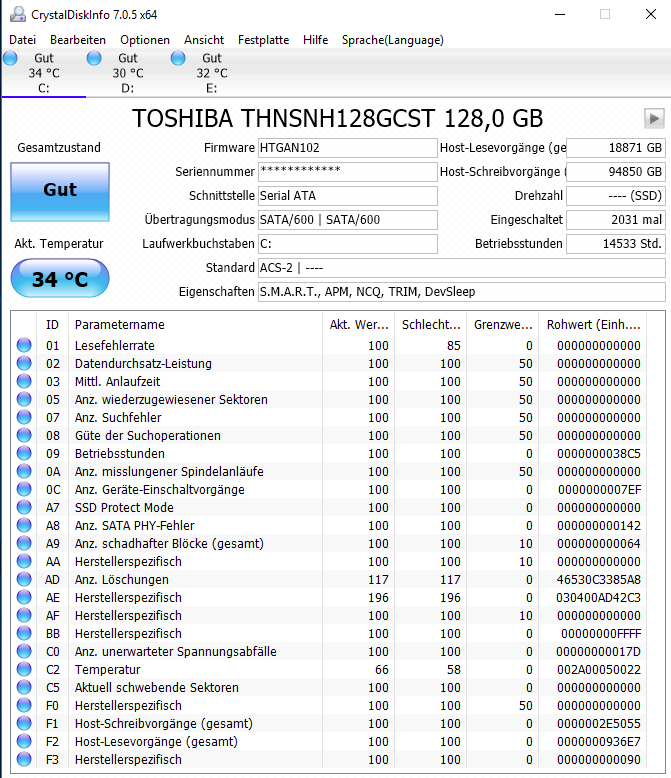Click the Parametername column header
The width and height of the screenshot is (671, 778).
click(196, 324)
